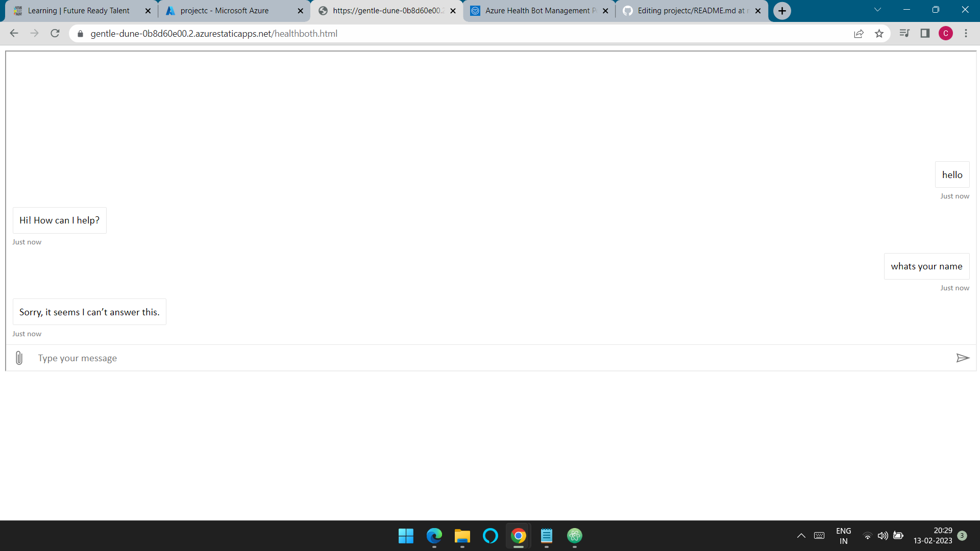The width and height of the screenshot is (980, 551).
Task: Show hidden system tray icons
Action: 801,536
